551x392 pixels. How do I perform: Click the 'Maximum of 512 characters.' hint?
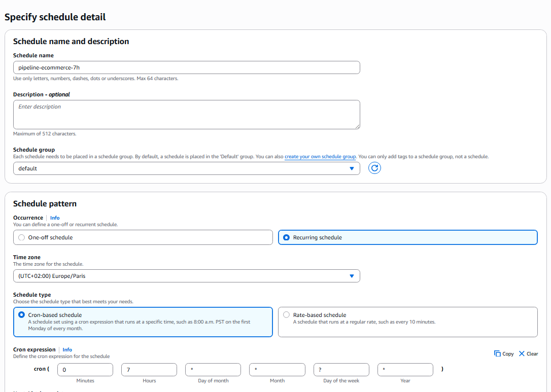click(45, 134)
